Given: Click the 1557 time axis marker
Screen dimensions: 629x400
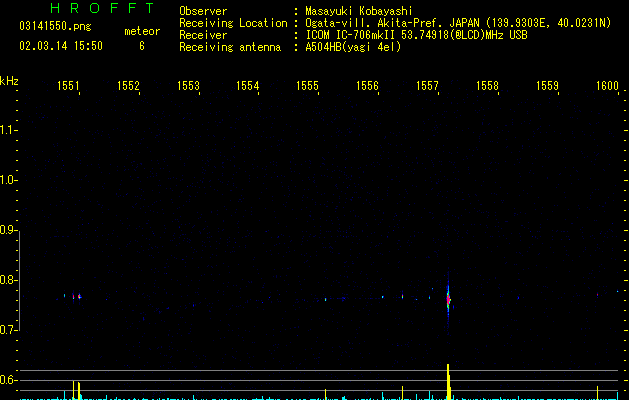Looking at the screenshot, I should click(x=427, y=85).
